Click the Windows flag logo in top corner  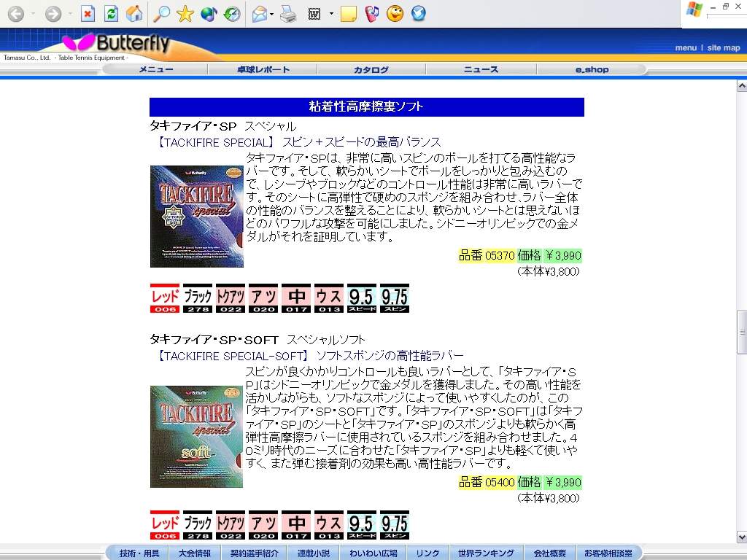pos(694,9)
